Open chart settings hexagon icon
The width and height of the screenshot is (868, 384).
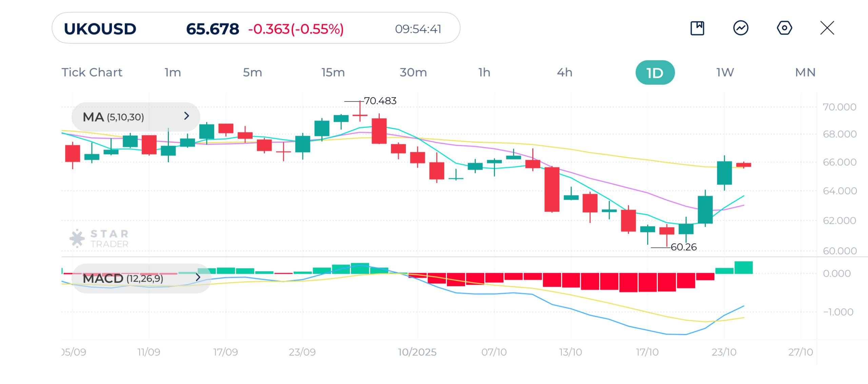pos(784,28)
